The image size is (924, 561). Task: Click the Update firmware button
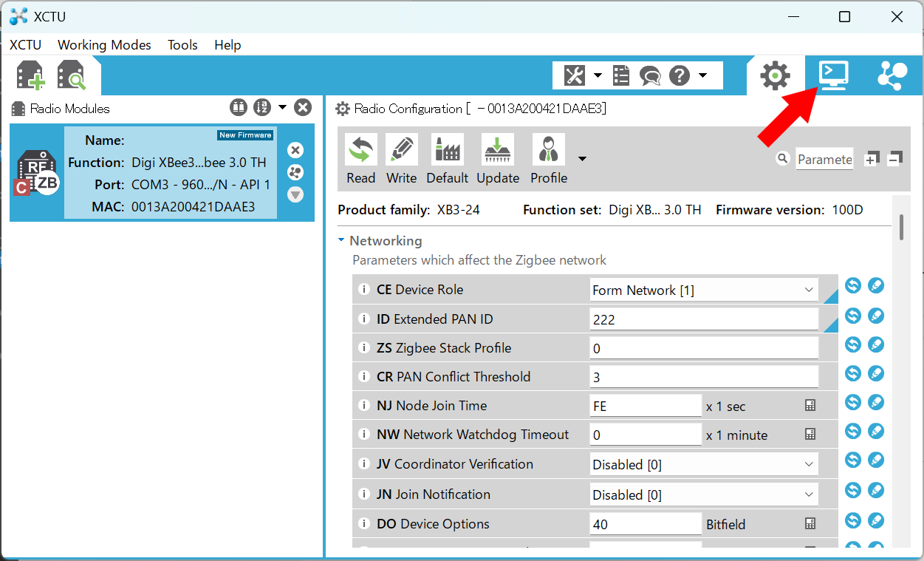[498, 160]
